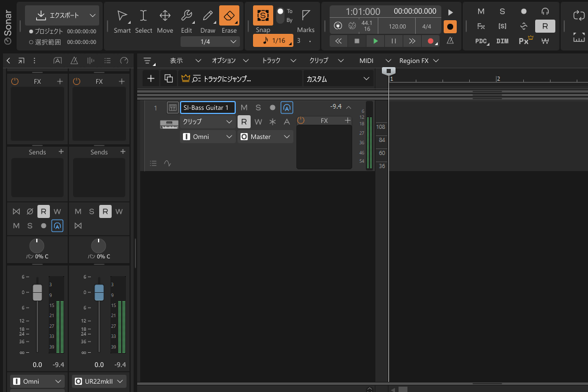Select the Move tool

(165, 16)
